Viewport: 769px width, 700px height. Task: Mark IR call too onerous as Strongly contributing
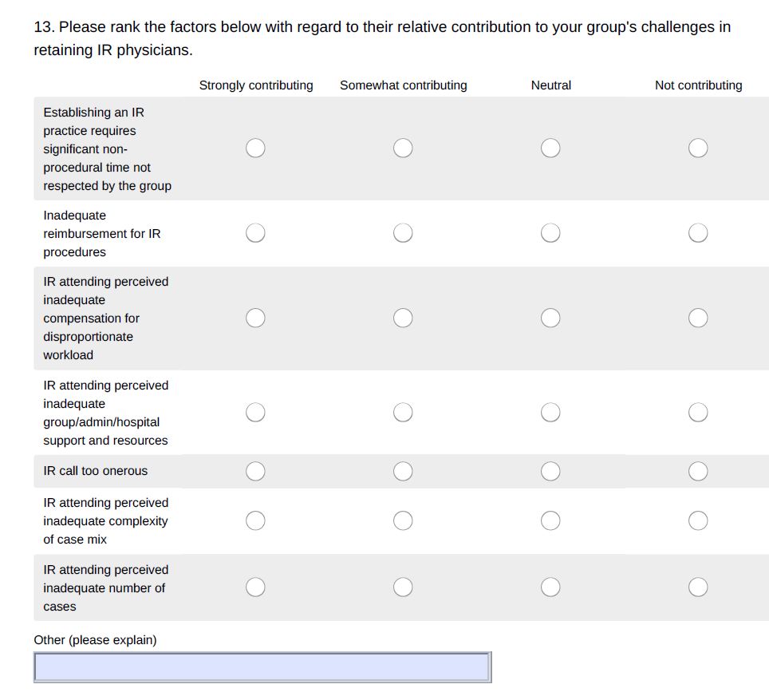[x=255, y=471]
